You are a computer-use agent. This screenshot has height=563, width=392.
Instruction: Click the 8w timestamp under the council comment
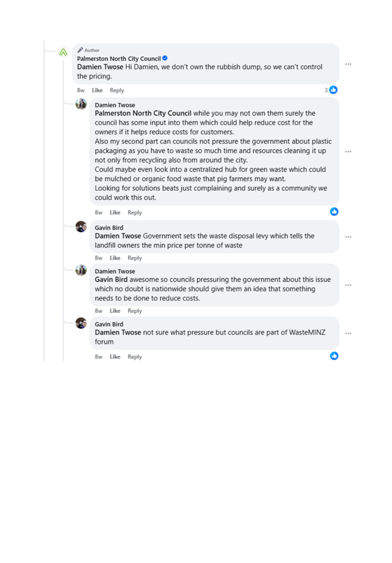(x=81, y=91)
